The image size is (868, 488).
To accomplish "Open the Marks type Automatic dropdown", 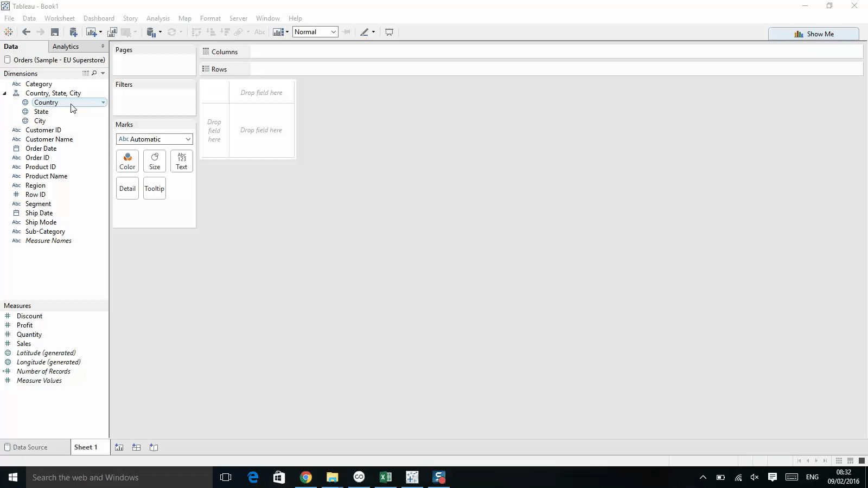I will tap(155, 139).
